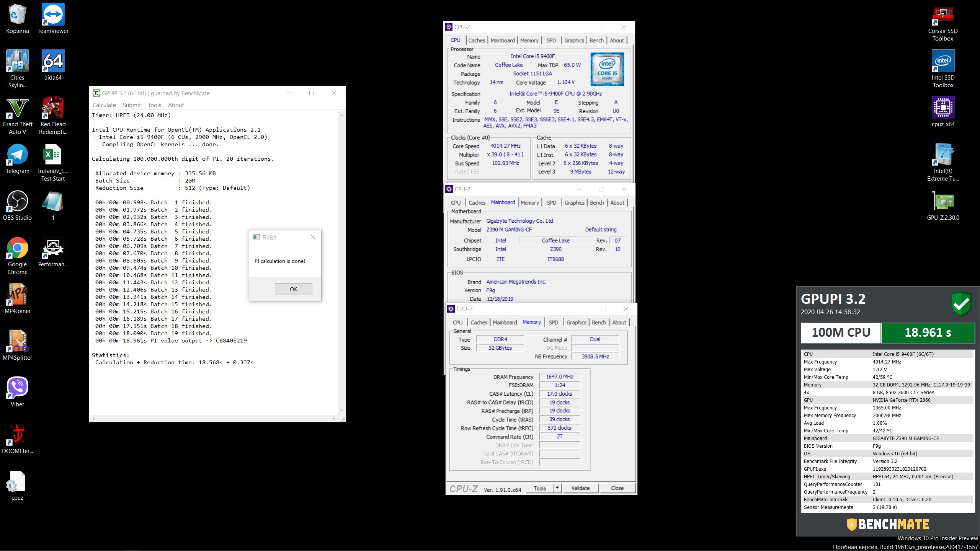The width and height of the screenshot is (980, 551).
Task: Select the MP4Splitter desktop icon
Action: click(17, 345)
